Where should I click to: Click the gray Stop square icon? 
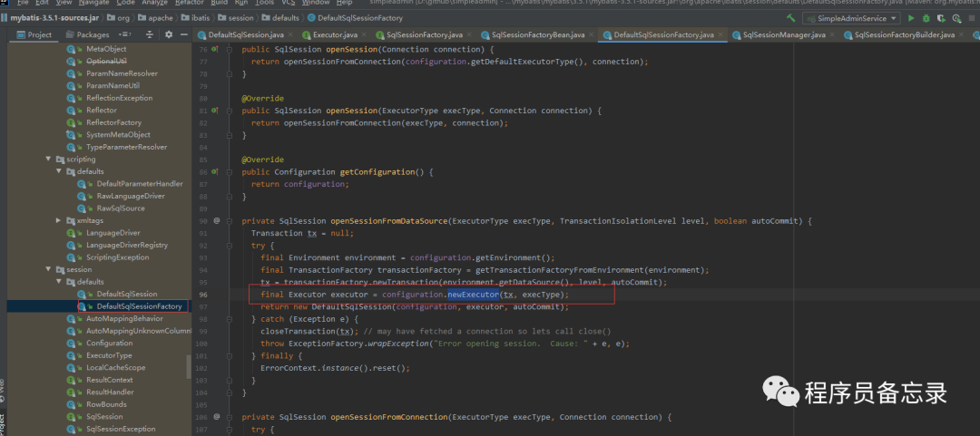[x=971, y=18]
